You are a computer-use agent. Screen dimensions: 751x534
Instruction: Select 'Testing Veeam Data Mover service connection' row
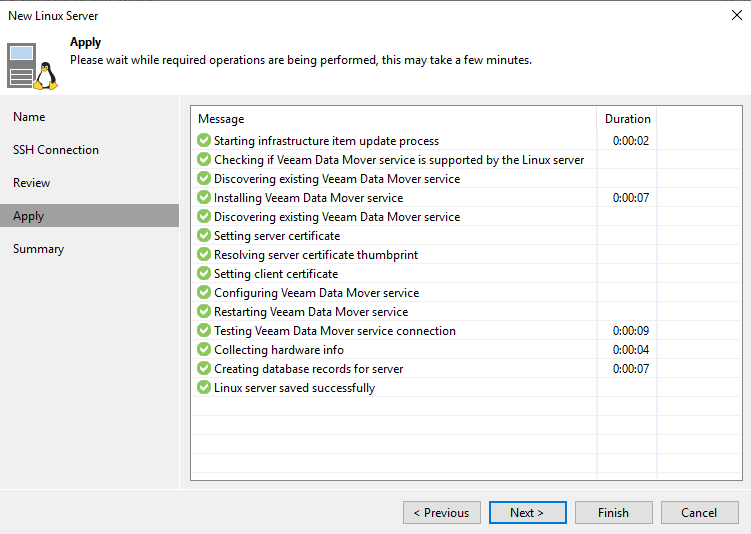[x=467, y=330]
